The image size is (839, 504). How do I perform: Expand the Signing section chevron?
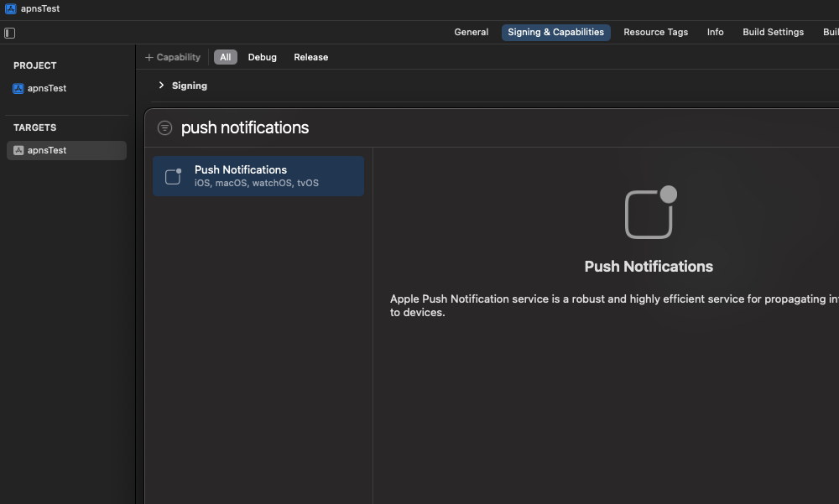click(x=161, y=85)
